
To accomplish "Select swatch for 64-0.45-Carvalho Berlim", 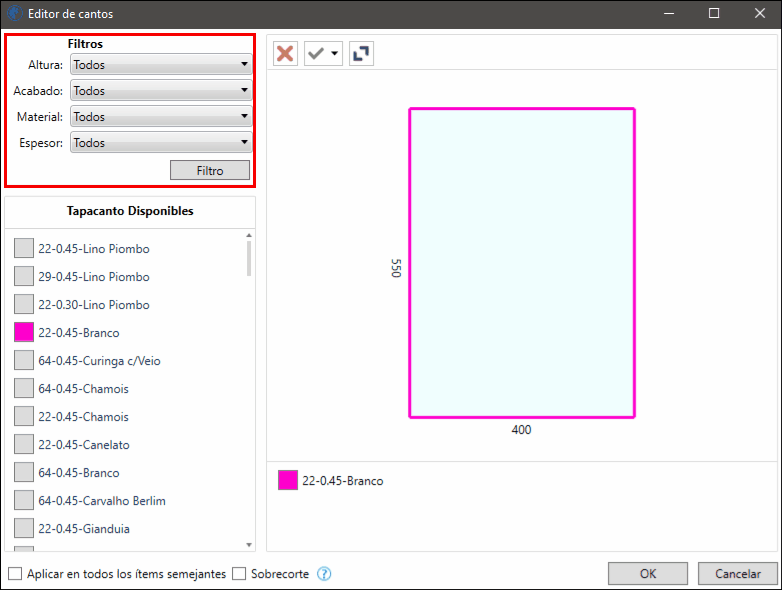I will [x=24, y=500].
